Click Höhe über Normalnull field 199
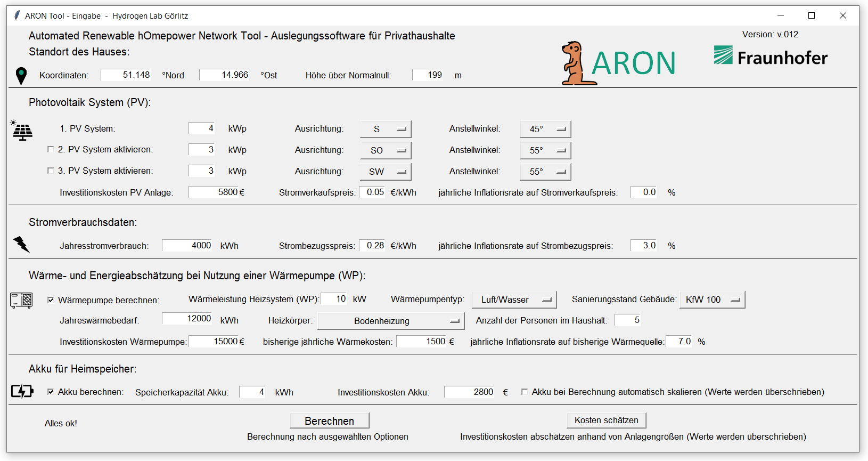Viewport: 868px width, 461px height. coord(428,75)
